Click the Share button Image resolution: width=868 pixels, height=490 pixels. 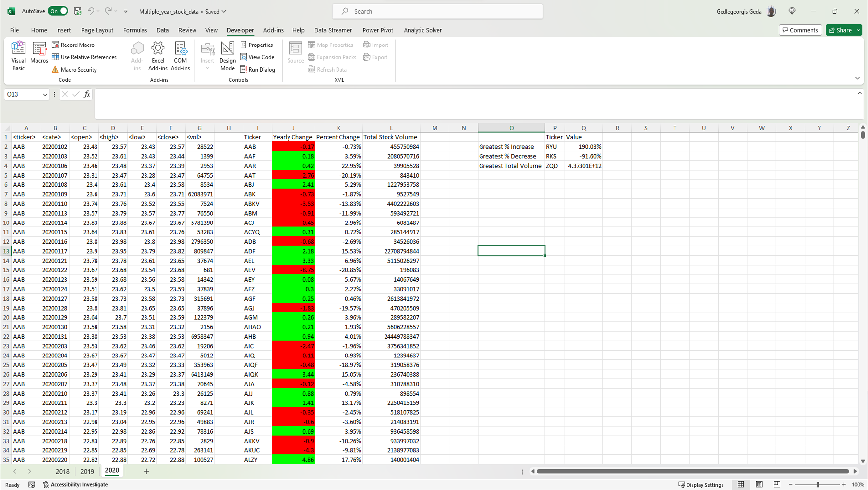(x=840, y=30)
